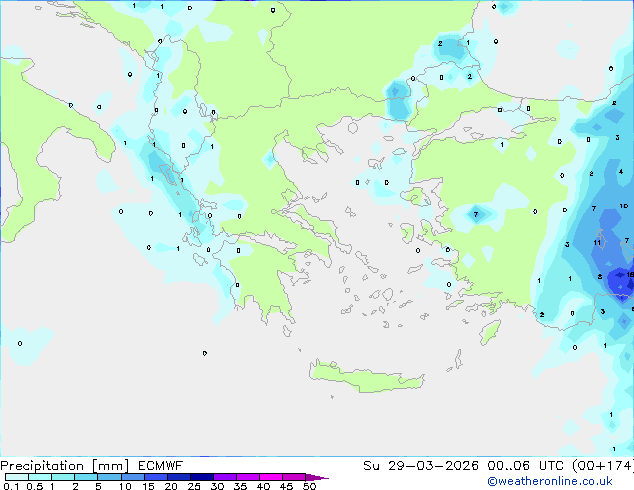Click the legend scale label '50'
Screen dimensions: 634x490
coord(309,486)
